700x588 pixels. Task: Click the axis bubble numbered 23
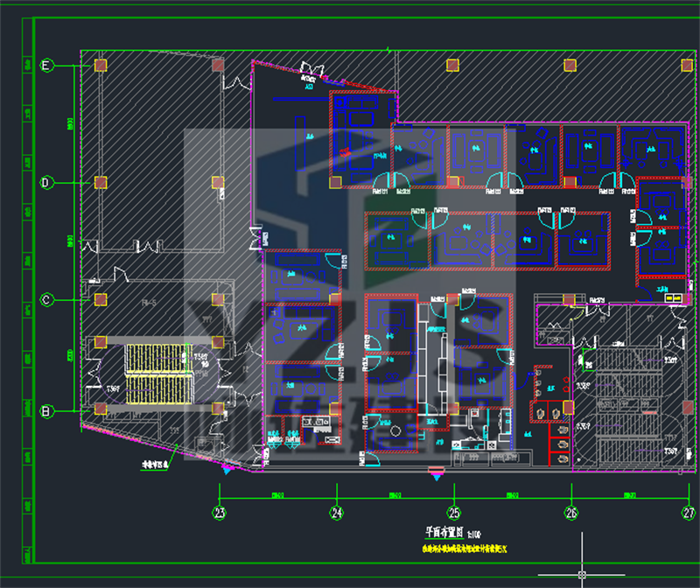(x=220, y=513)
